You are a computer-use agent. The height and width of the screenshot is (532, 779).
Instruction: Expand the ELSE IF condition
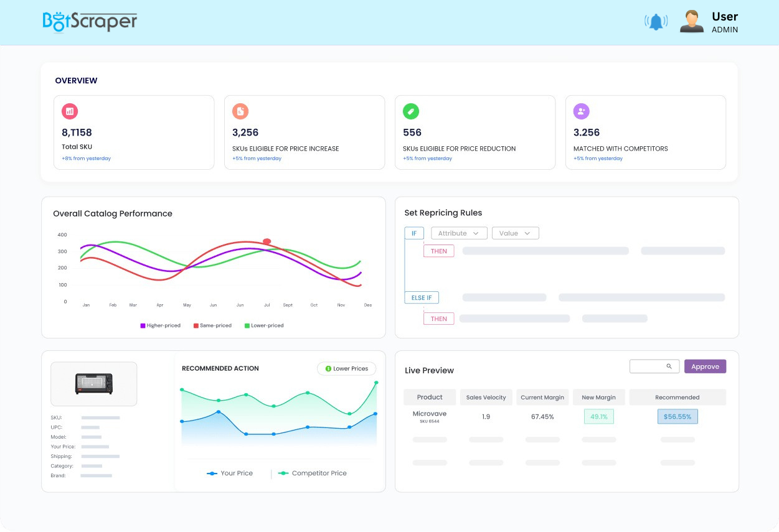pos(421,297)
